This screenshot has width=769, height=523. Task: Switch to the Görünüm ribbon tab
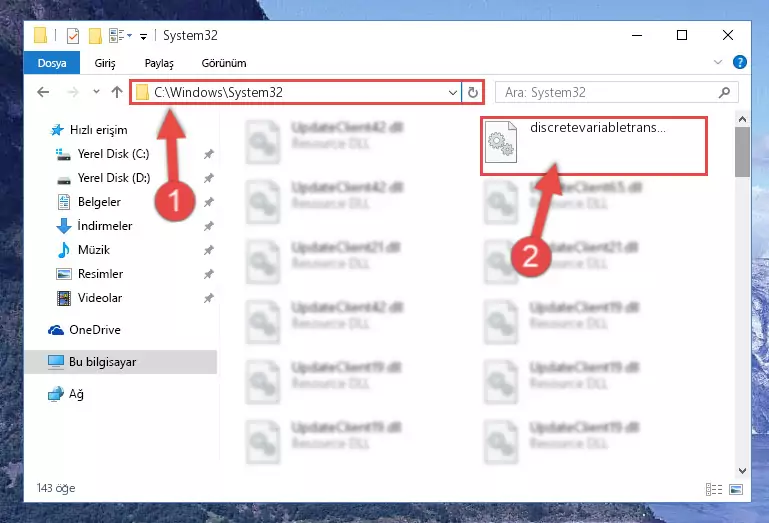coord(224,63)
